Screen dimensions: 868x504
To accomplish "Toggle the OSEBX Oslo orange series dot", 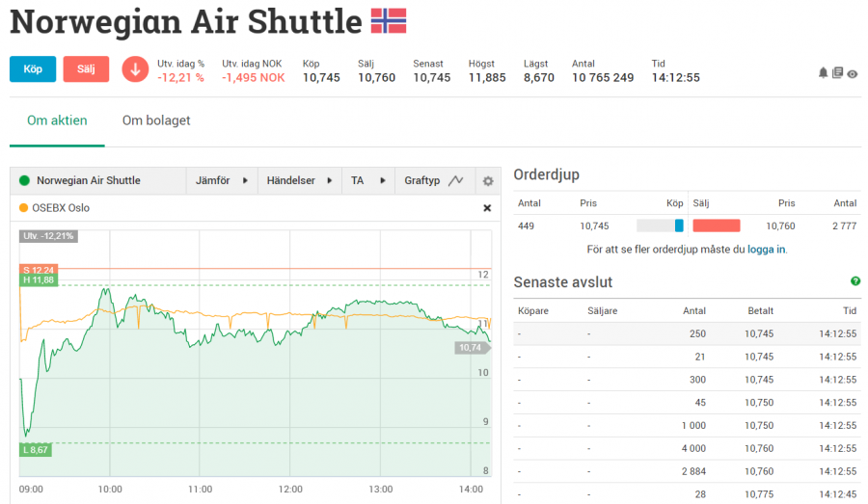I will pos(24,208).
